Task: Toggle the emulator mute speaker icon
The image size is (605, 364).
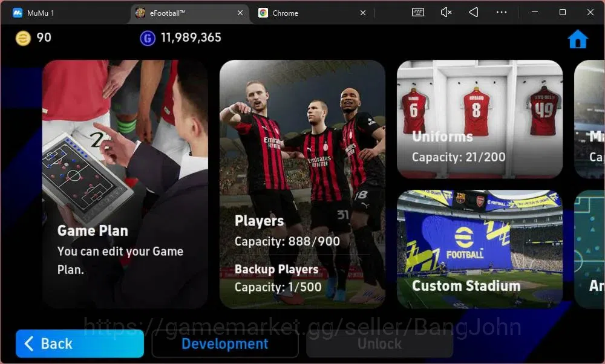Action: (446, 12)
